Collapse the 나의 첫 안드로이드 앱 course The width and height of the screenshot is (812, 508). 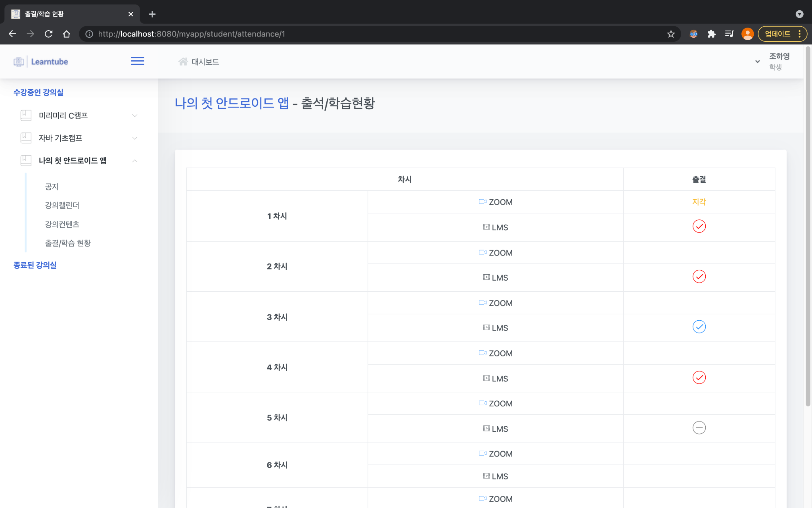click(x=134, y=161)
